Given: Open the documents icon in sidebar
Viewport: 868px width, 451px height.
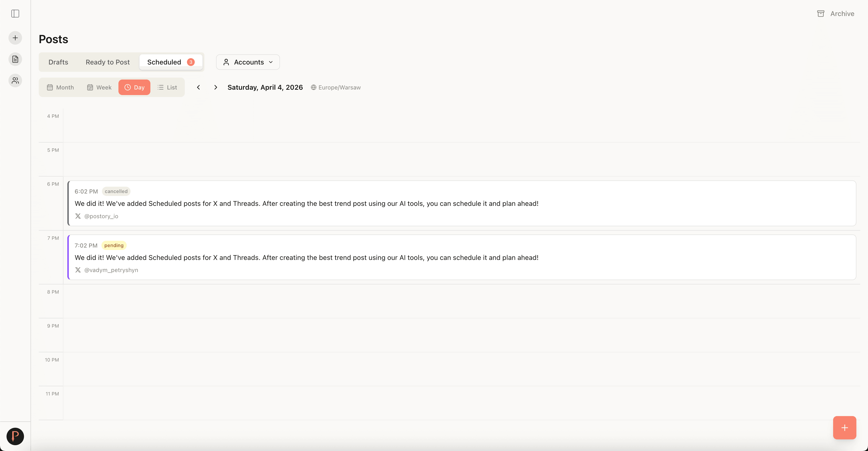Looking at the screenshot, I should click(15, 59).
